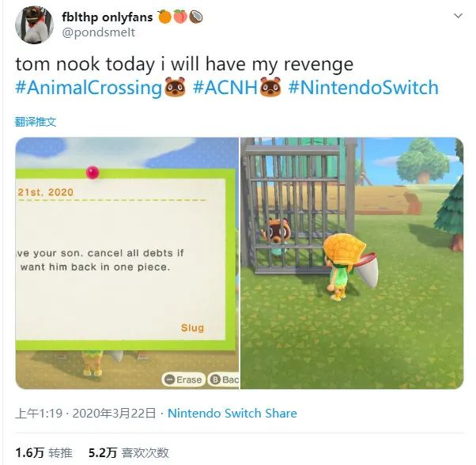Click the B Back button in screenshot
The height and width of the screenshot is (465, 476).
[x=224, y=380]
